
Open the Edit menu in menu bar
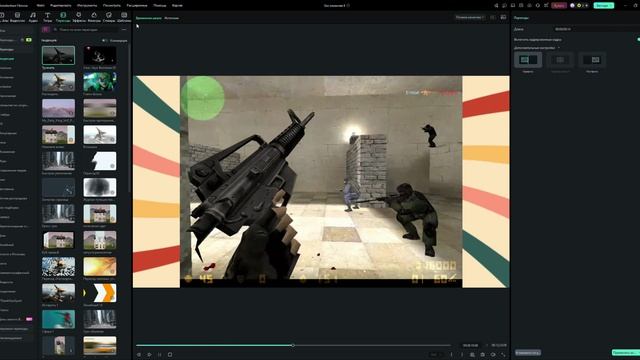click(x=60, y=5)
